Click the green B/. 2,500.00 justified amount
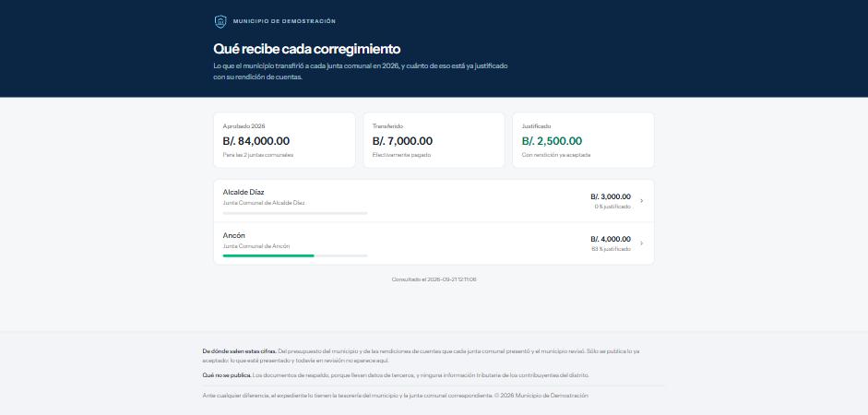This screenshot has width=868, height=415. pyautogui.click(x=552, y=141)
